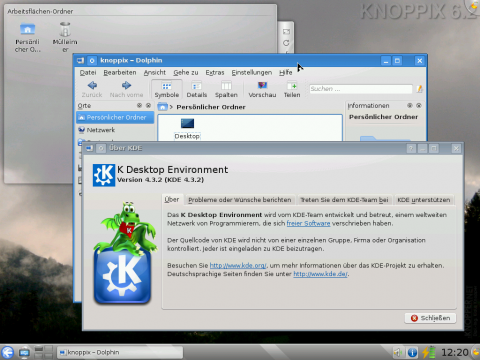This screenshot has height=360, width=480.
Task: Click the question mark help button in Über KDE
Action: point(411,148)
